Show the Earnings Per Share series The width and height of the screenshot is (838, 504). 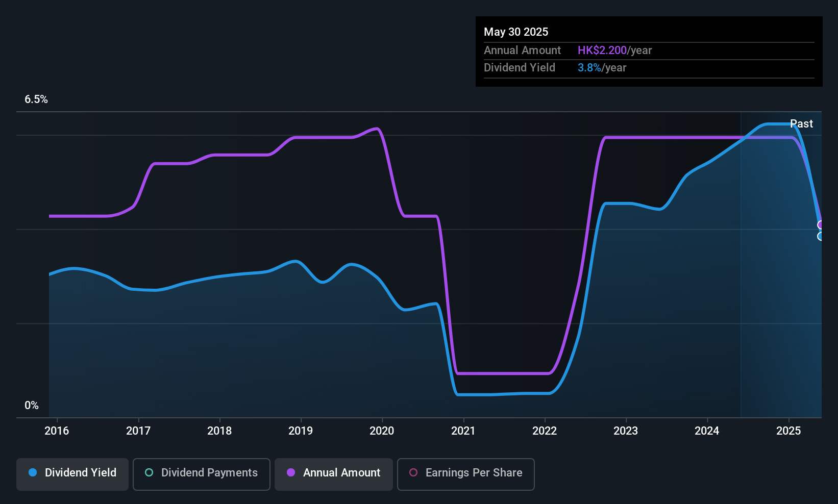(465, 473)
